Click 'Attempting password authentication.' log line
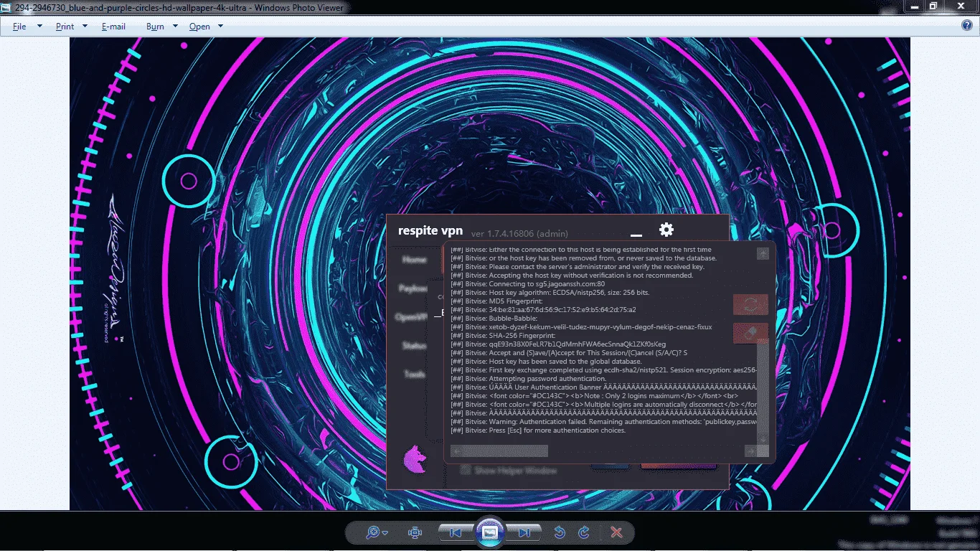The width and height of the screenshot is (980, 551). tap(528, 379)
